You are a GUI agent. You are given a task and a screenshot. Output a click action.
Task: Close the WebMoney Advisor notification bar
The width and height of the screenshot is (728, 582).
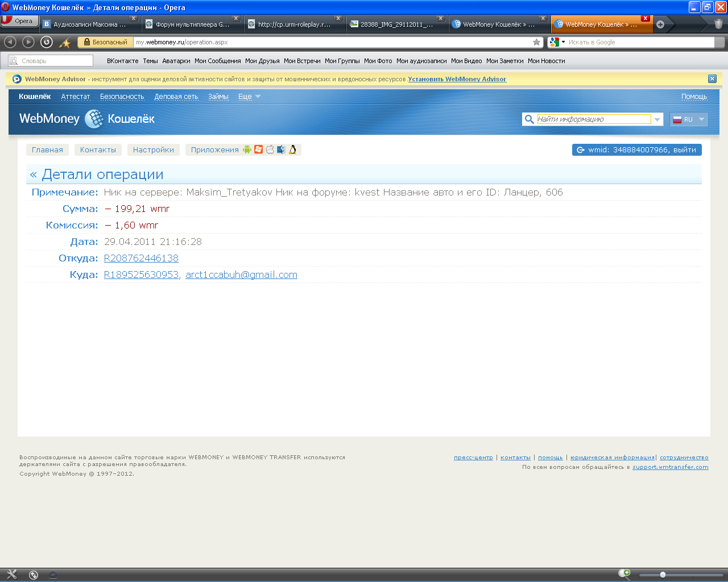click(712, 79)
